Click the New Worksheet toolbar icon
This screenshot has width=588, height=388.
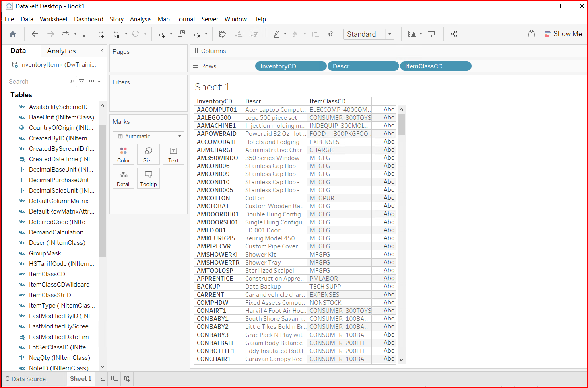click(161, 34)
